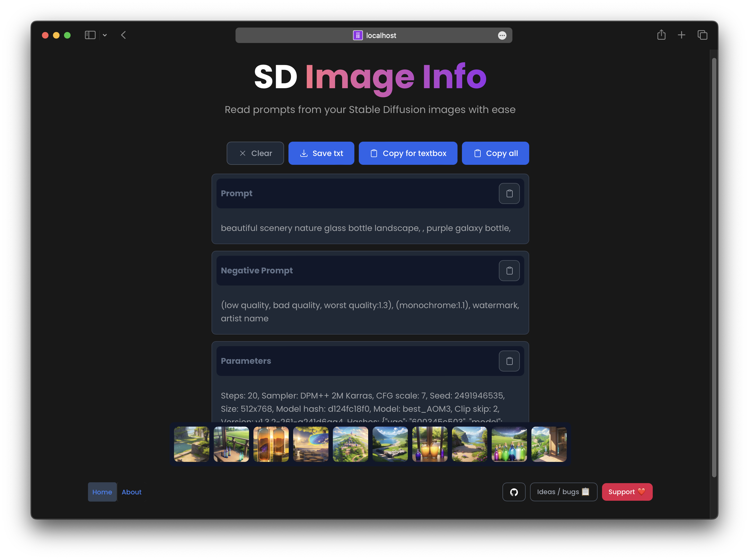749x560 pixels.
Task: Open the Support link
Action: click(627, 492)
